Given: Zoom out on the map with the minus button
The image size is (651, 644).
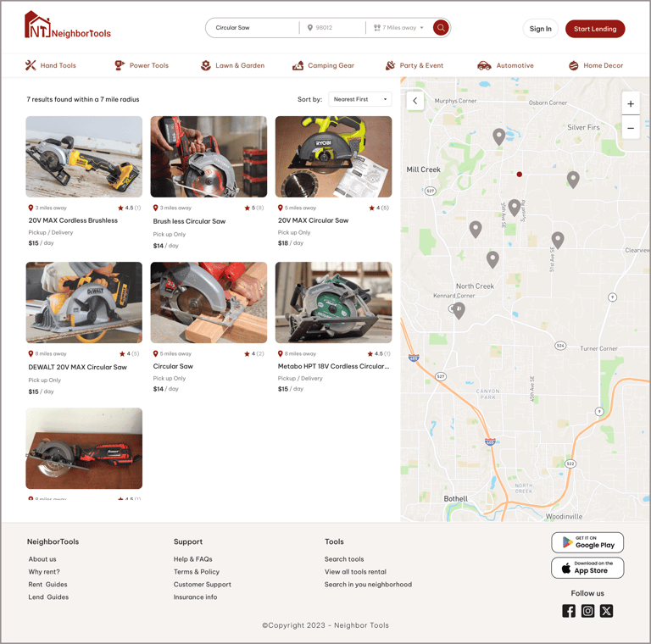Looking at the screenshot, I should point(631,128).
